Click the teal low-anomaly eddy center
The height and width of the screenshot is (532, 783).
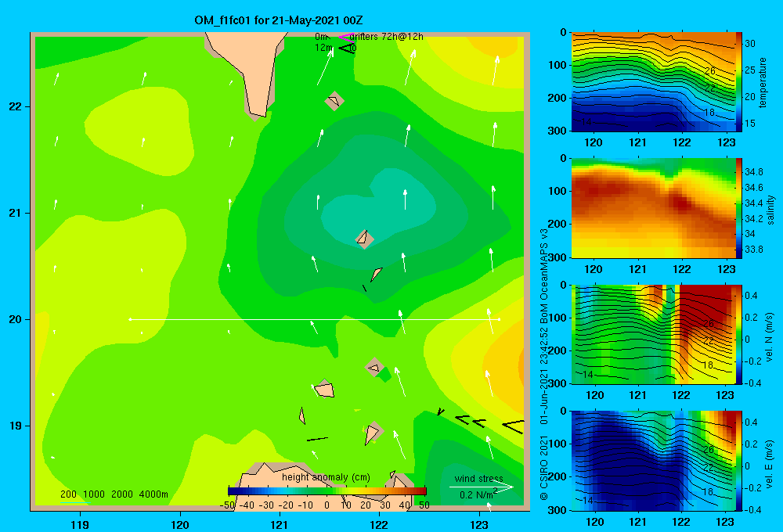380,210
